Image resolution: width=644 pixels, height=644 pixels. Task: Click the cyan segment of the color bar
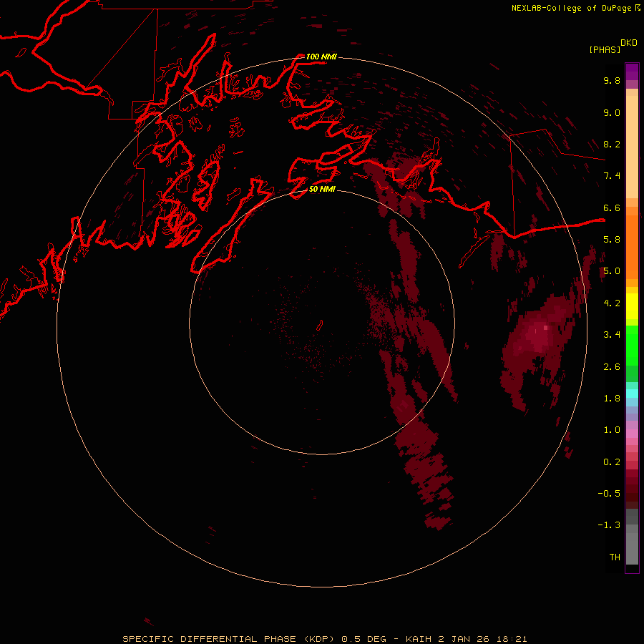click(632, 393)
